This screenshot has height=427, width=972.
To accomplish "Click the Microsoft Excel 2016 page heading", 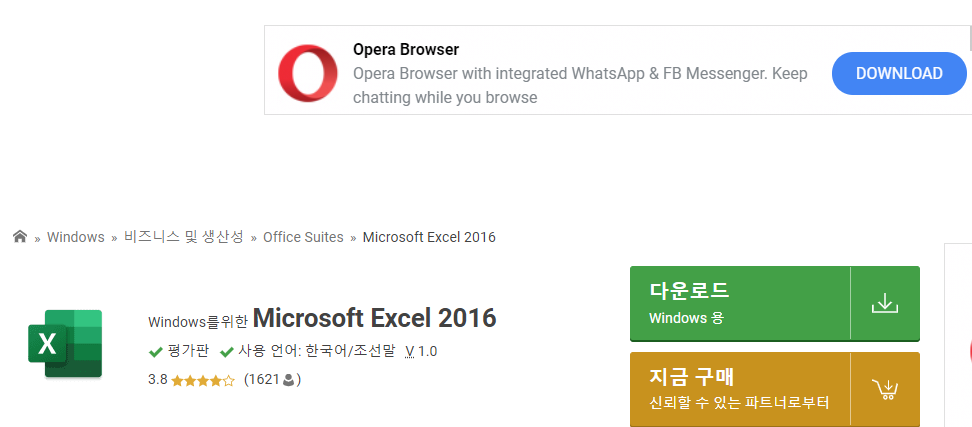I will [x=374, y=318].
